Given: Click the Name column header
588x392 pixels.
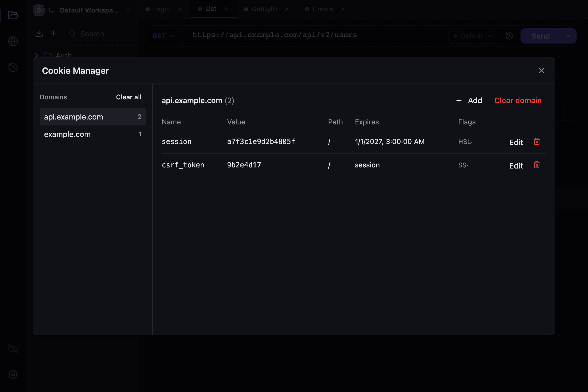Looking at the screenshot, I should pyautogui.click(x=171, y=122).
